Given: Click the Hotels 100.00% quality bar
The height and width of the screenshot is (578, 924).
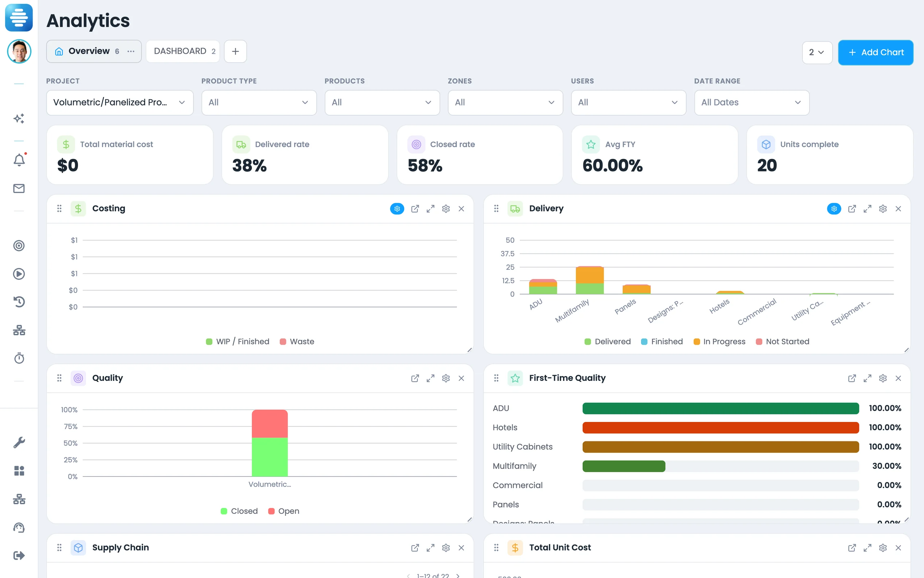Looking at the screenshot, I should [720, 427].
